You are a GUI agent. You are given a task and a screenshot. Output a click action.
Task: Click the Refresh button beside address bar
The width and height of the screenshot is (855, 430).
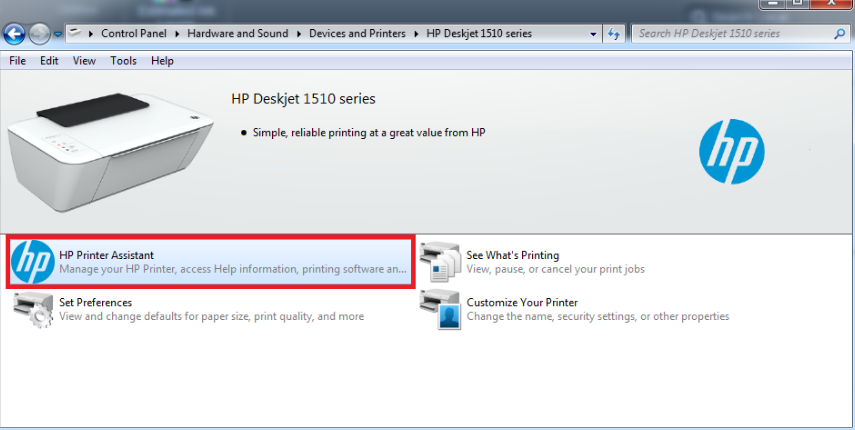pos(614,34)
